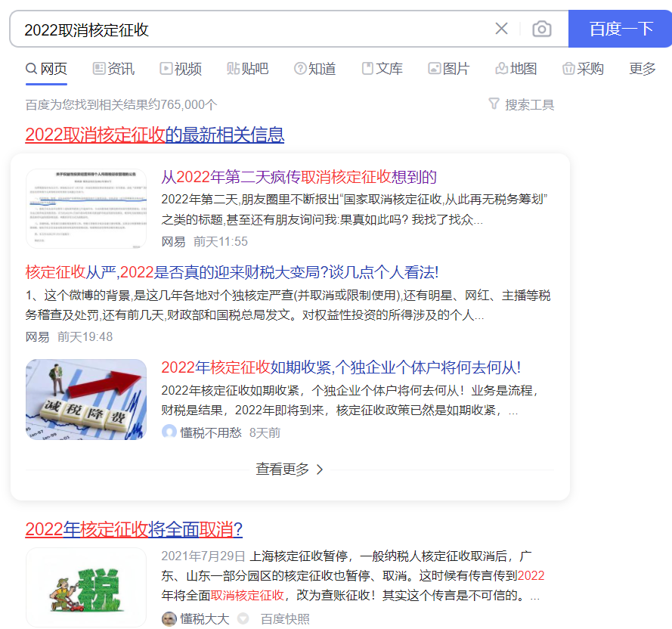
Task: Open article 从2022年第二天疯传取消核定征收想到的
Action: pos(299,177)
